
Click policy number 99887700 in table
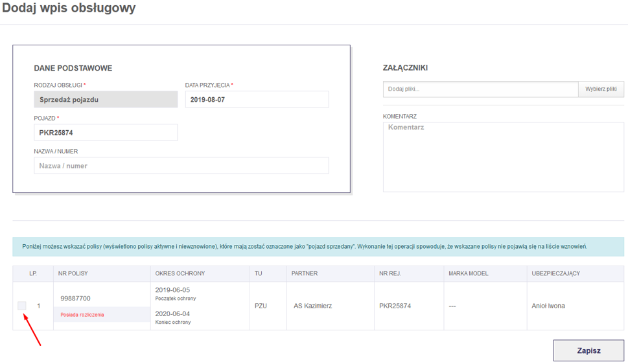tap(75, 299)
